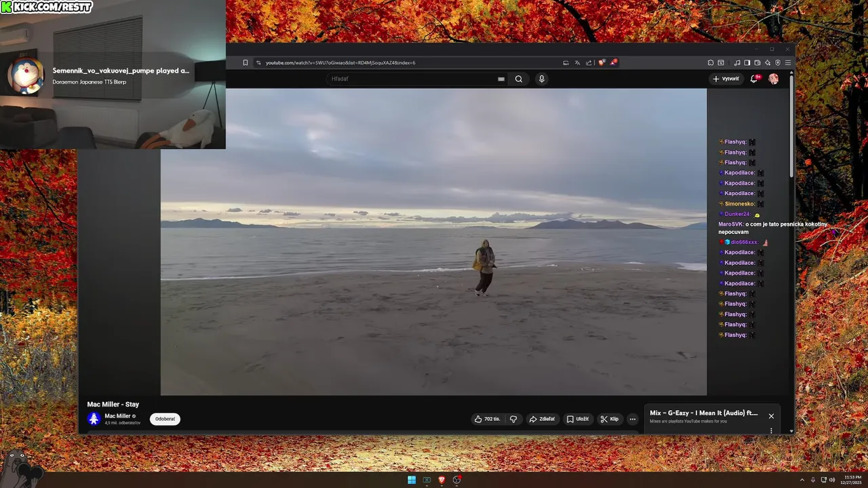The height and width of the screenshot is (488, 868).
Task: Click the music note playlist icon in the toolbar
Action: tap(737, 62)
